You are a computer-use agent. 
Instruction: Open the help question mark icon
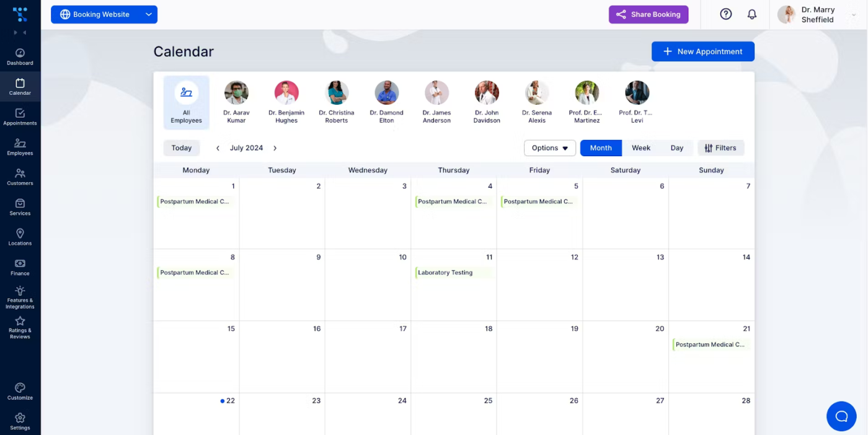[x=726, y=14]
